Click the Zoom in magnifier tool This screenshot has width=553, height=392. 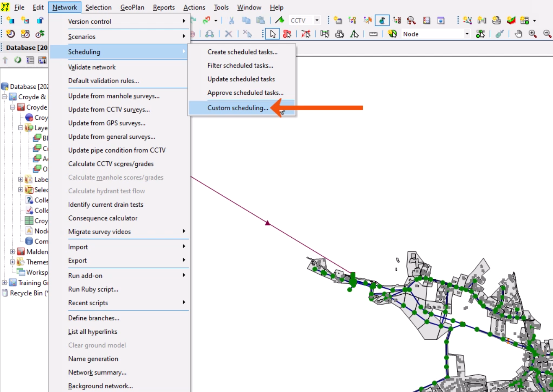click(533, 34)
